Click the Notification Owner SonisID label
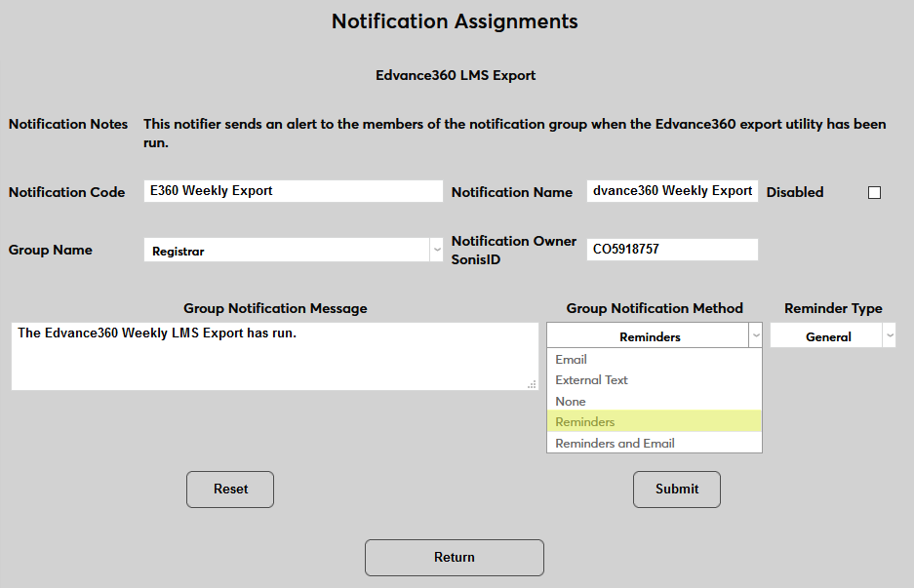Image resolution: width=914 pixels, height=588 pixels. pyautogui.click(x=513, y=250)
